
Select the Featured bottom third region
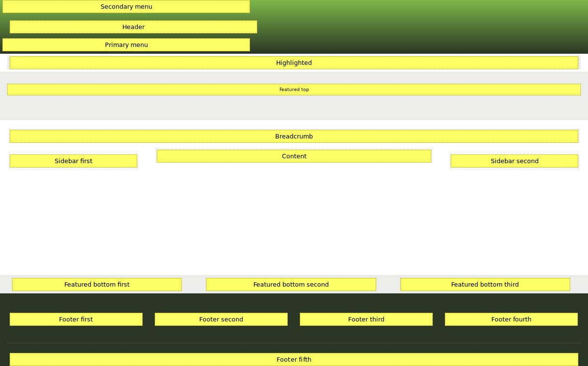coord(485,285)
